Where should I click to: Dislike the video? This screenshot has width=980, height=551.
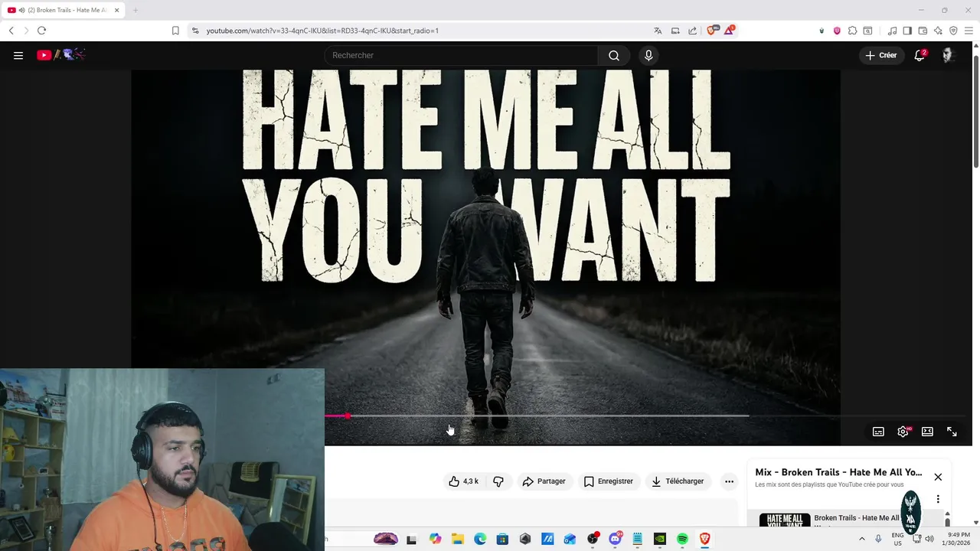(x=498, y=481)
